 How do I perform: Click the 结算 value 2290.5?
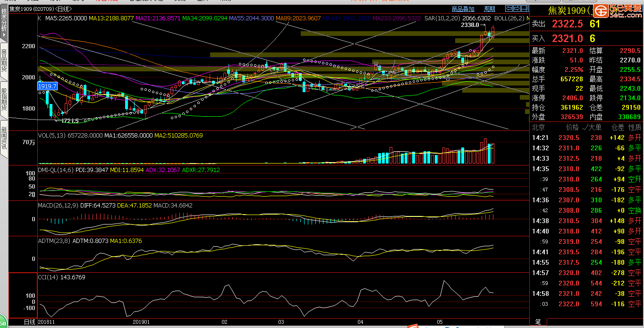(x=630, y=51)
